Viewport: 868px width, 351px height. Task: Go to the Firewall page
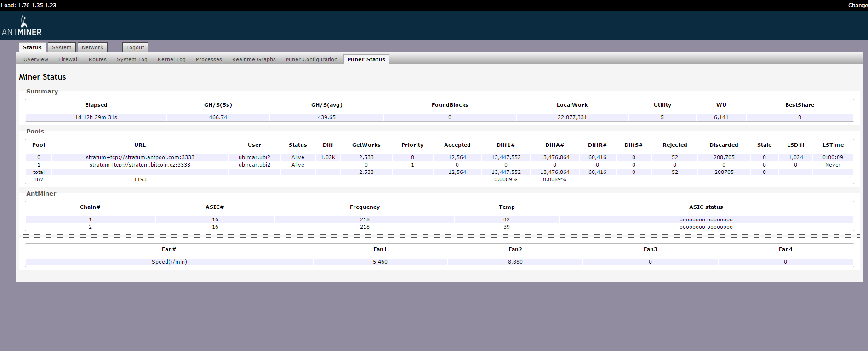coord(69,59)
